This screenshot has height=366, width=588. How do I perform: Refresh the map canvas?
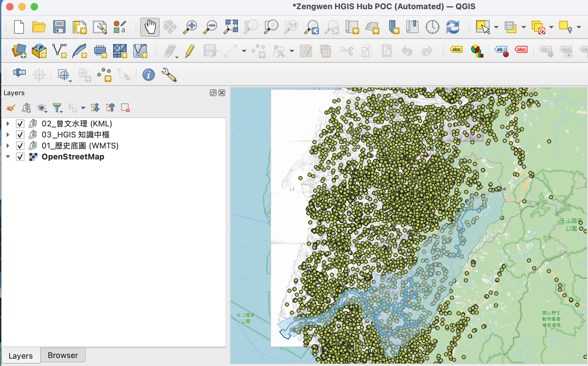point(452,27)
